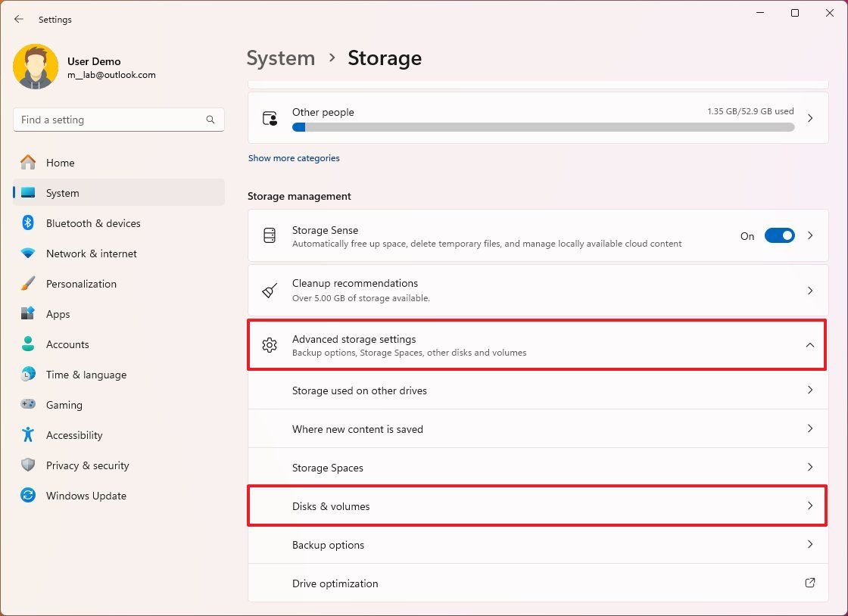
Task: Click Show more categories link
Action: tap(294, 157)
